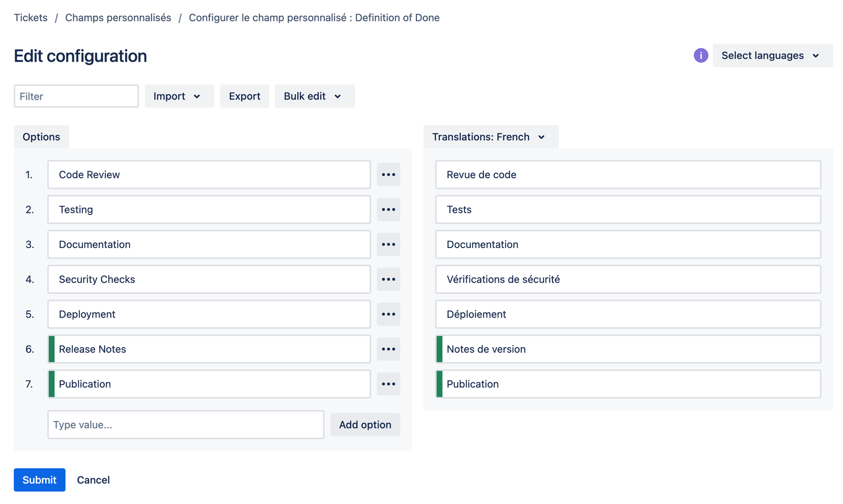Open more actions for Code Review option
Screen dimensions: 843x504
(x=388, y=175)
